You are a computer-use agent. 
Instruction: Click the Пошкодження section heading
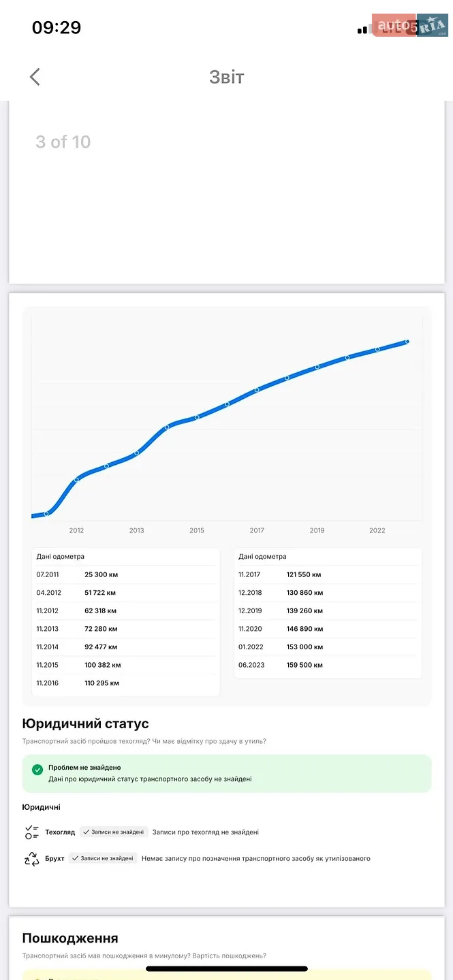click(70, 938)
